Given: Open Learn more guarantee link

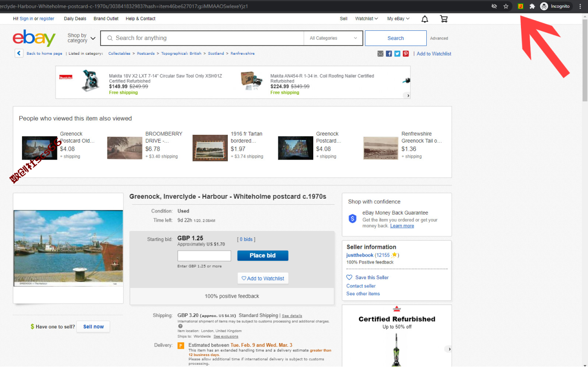Looking at the screenshot, I should point(402,226).
